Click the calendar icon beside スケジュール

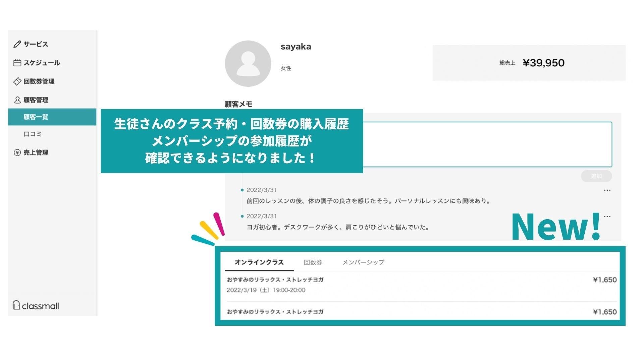[17, 63]
